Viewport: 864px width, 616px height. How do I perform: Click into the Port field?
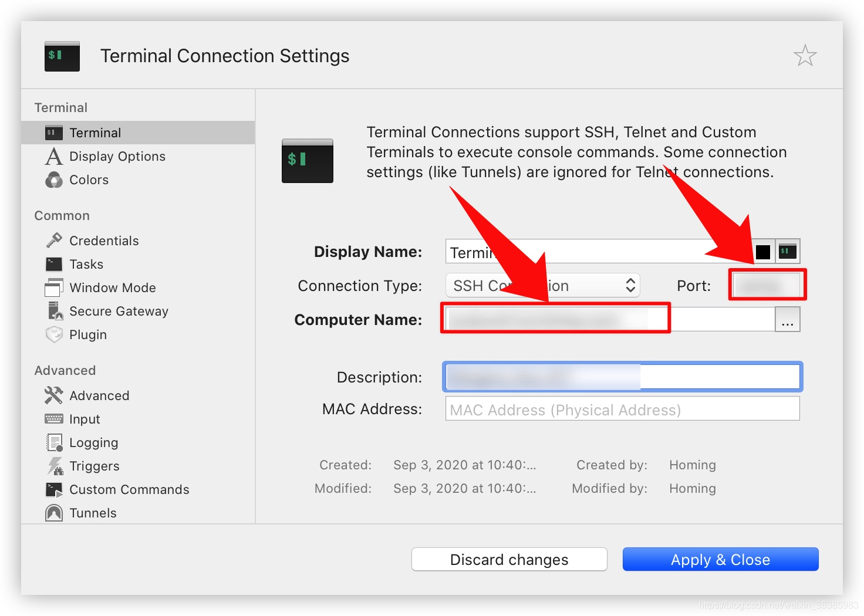767,285
